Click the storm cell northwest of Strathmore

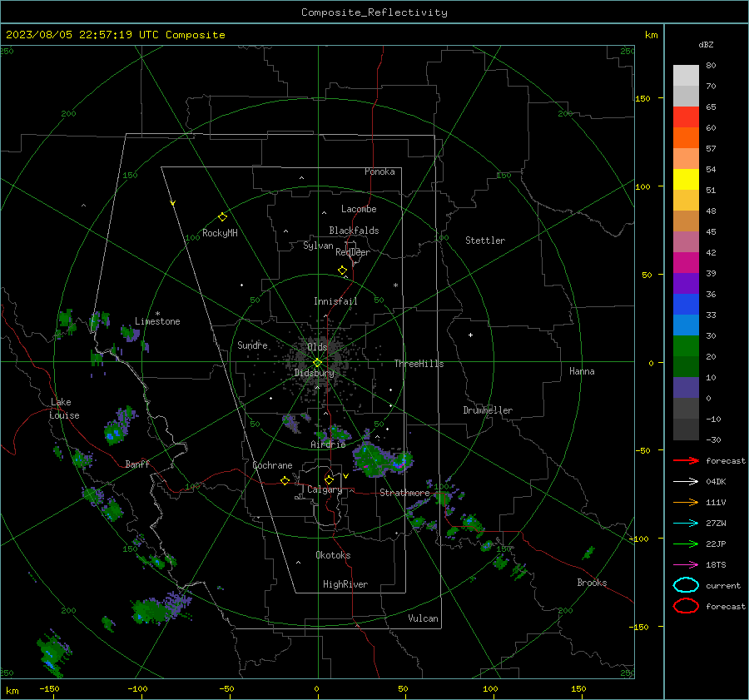[382, 459]
